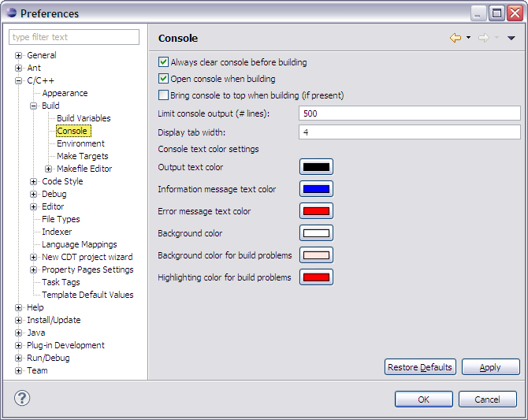Select Appearance preference page

[x=65, y=93]
